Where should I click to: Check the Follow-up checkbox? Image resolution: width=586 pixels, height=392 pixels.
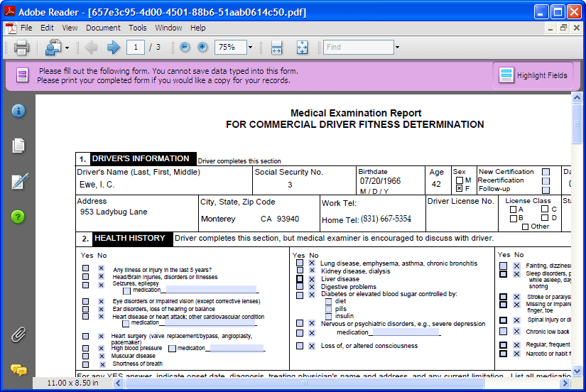point(546,190)
